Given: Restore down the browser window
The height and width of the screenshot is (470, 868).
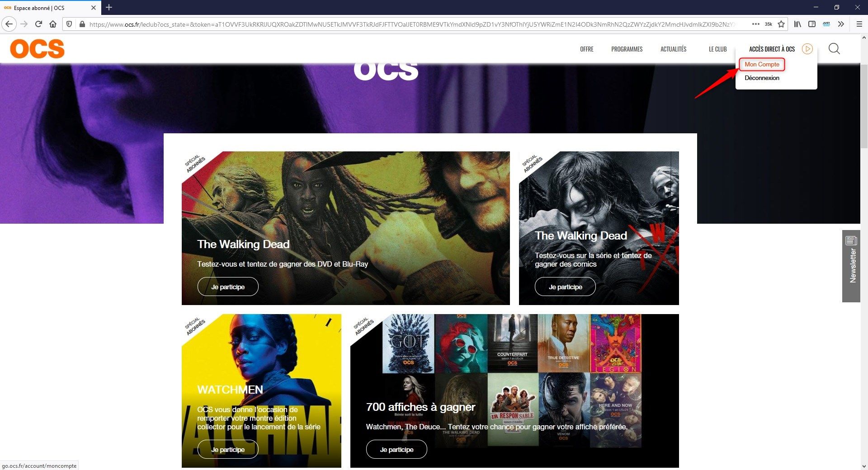Looking at the screenshot, I should pos(837,7).
